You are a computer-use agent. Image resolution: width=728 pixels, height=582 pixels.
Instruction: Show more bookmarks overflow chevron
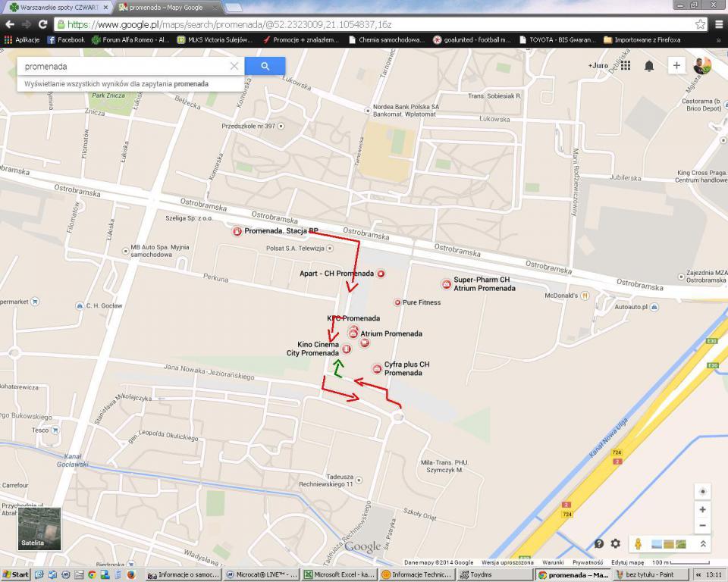[x=719, y=40]
